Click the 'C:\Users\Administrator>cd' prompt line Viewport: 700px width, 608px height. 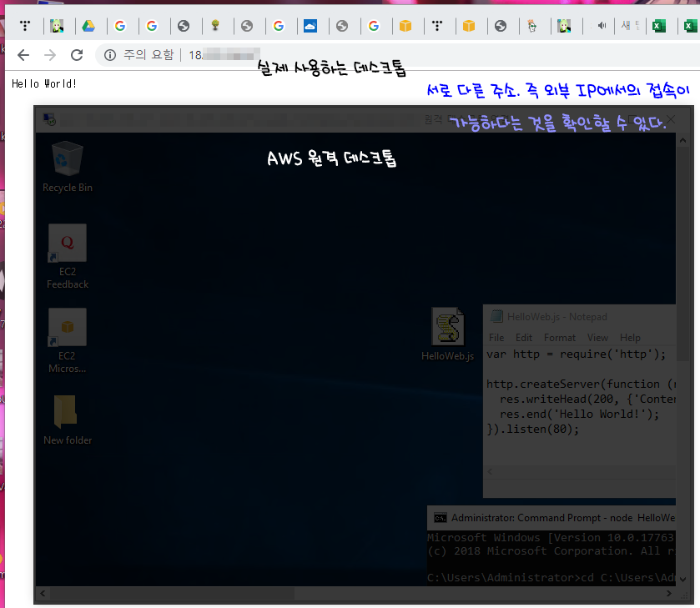[x=551, y=578]
